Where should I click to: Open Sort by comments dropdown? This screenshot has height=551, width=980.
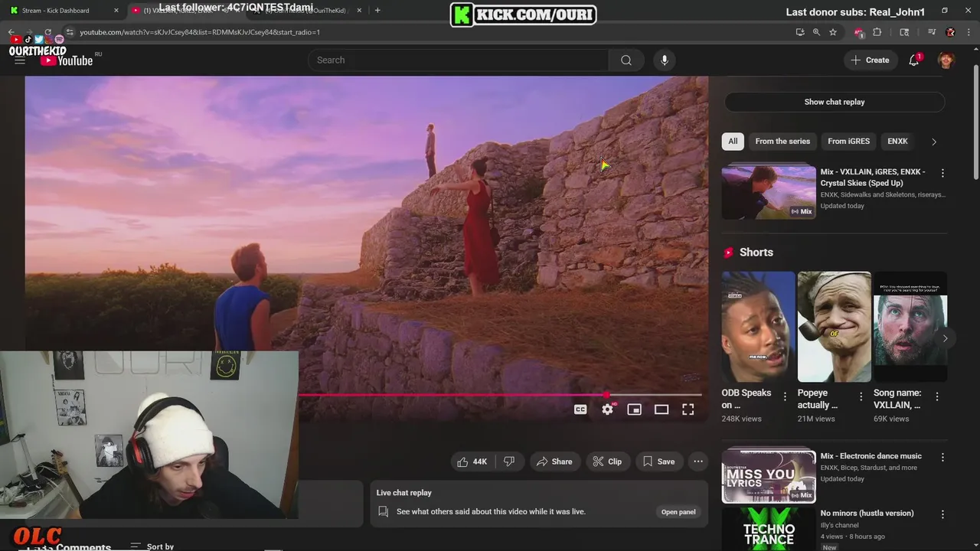pos(152,546)
